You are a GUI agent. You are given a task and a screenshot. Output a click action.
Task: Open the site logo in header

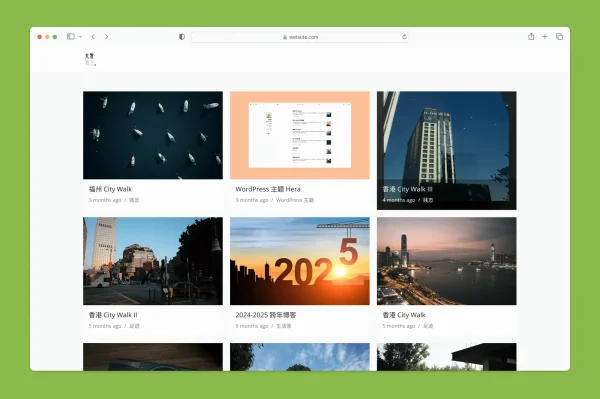tap(90, 60)
